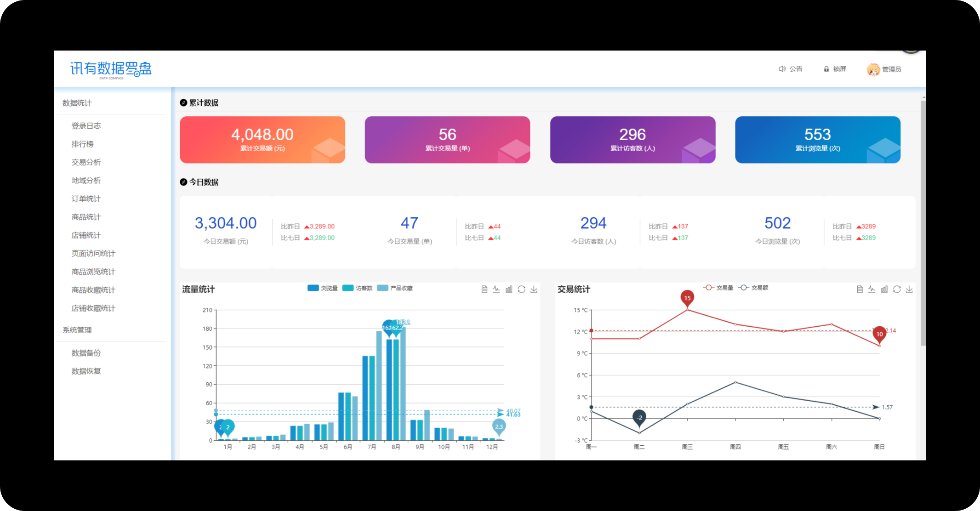Viewport: 980px width, 511px height.
Task: Click the 锁屏 padlock icon
Action: (x=826, y=69)
